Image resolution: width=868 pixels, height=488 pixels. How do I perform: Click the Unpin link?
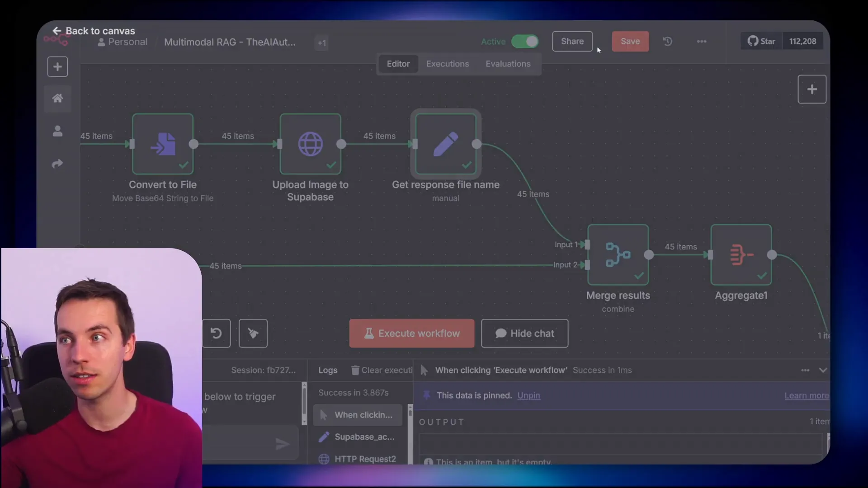528,395
